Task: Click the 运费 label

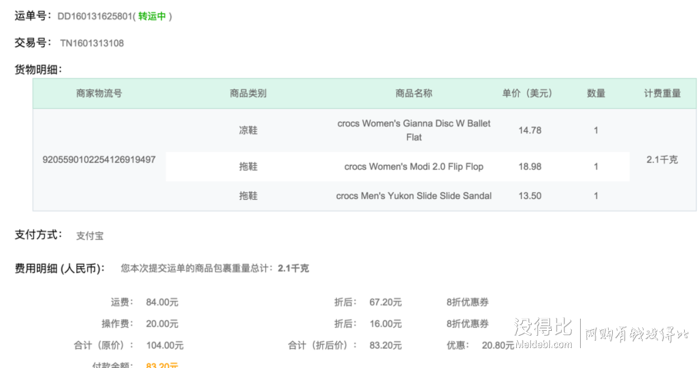Action: [122, 302]
